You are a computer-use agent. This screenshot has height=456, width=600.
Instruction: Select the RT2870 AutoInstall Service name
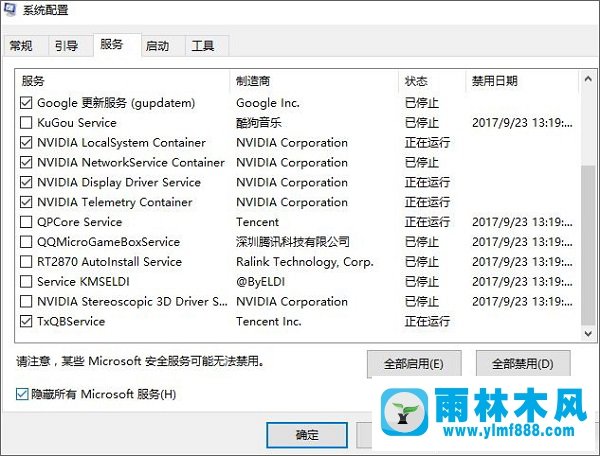pos(109,262)
